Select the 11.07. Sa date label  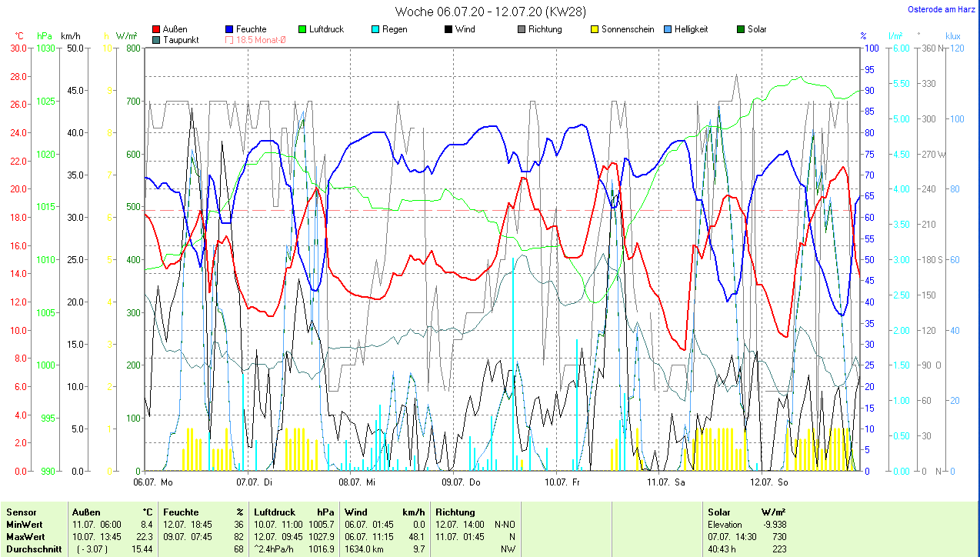pos(665,482)
